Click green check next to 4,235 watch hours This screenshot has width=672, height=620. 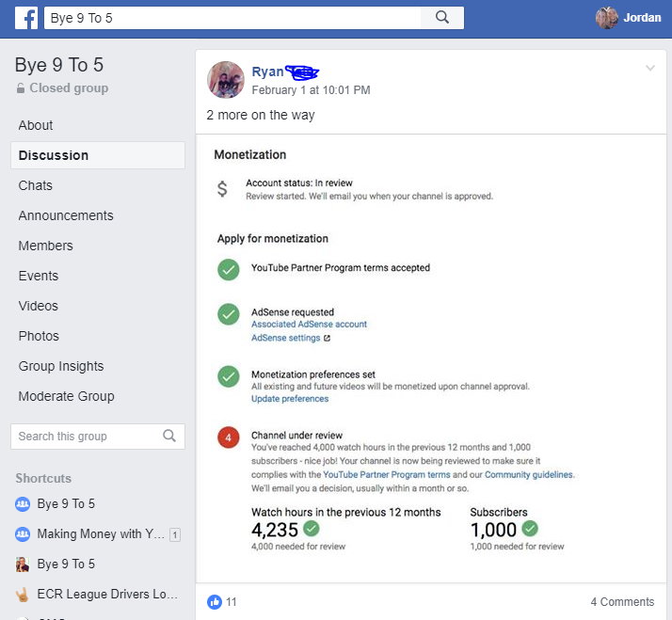tap(312, 529)
